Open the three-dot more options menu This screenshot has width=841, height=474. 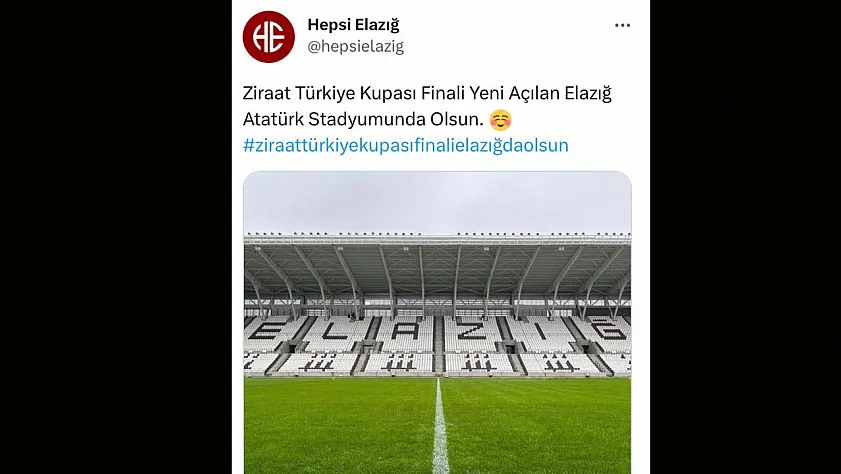622,25
